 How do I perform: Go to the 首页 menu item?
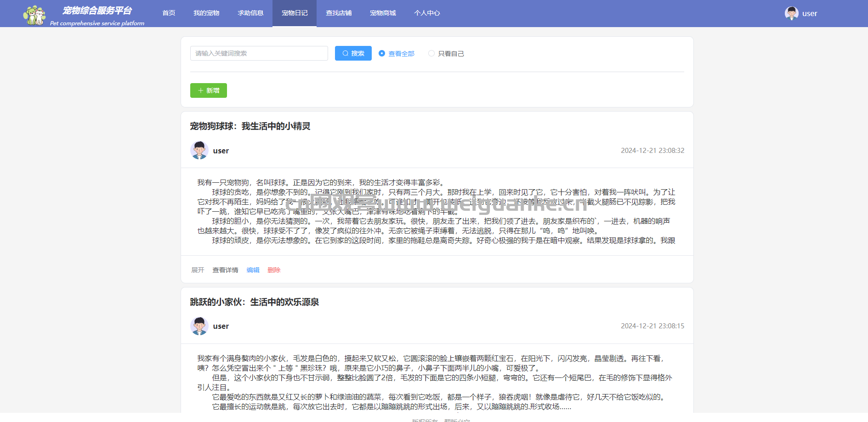click(169, 13)
